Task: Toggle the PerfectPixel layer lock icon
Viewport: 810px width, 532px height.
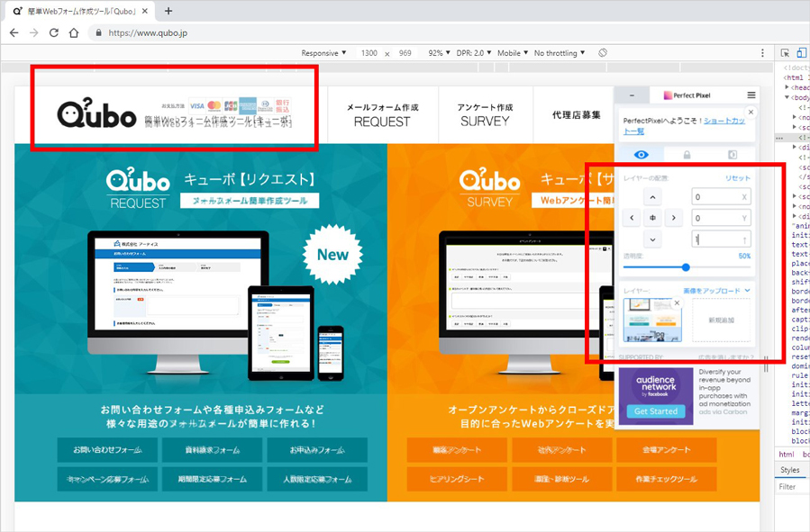Action: pyautogui.click(x=687, y=155)
